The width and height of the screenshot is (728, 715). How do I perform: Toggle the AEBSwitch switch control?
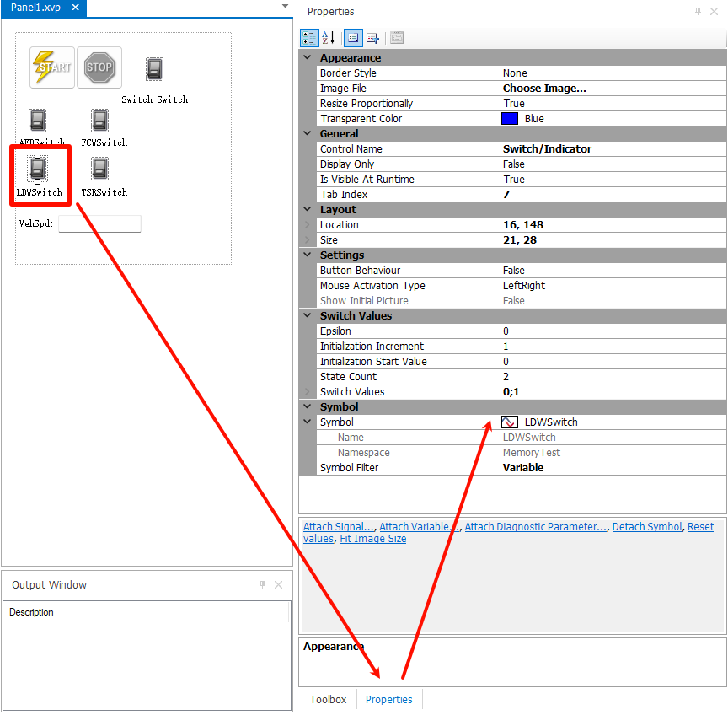click(38, 121)
